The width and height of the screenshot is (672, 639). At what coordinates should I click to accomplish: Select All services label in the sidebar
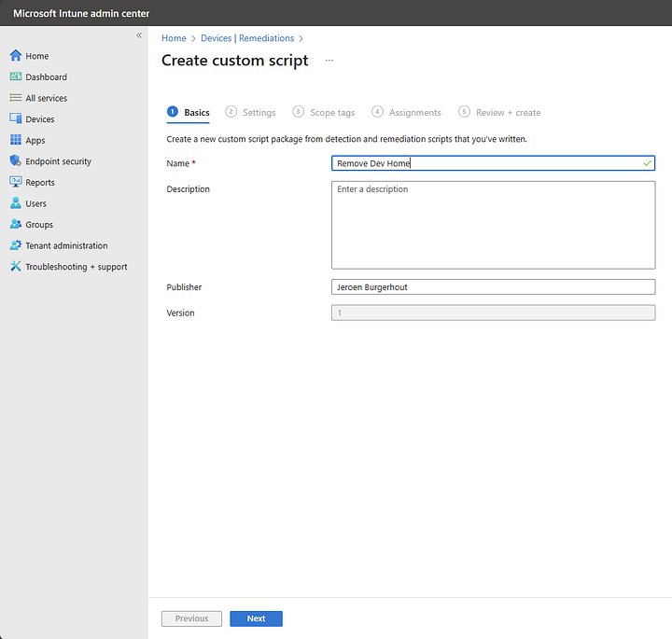pos(47,98)
